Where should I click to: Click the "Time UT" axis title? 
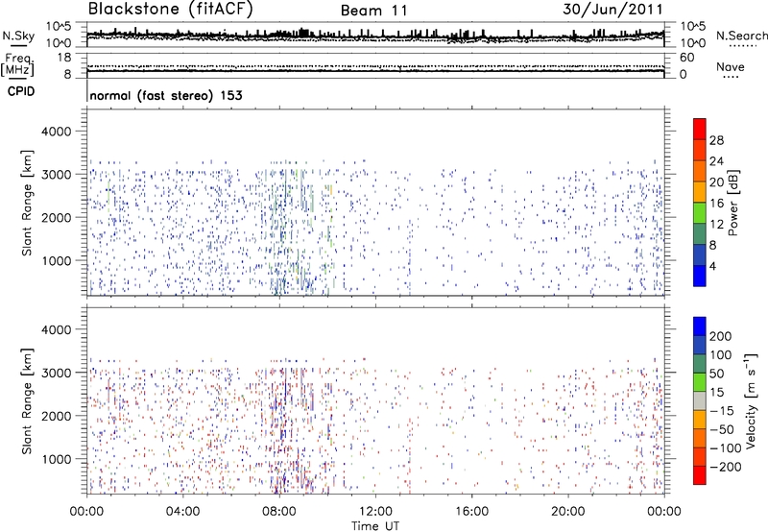click(x=375, y=526)
